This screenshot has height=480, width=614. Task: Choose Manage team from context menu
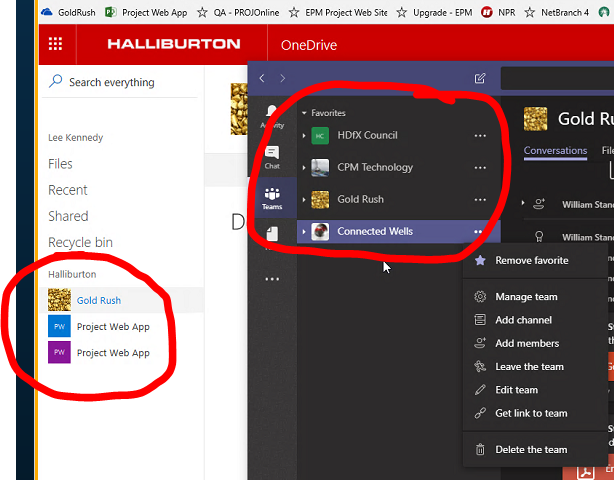coord(535,297)
